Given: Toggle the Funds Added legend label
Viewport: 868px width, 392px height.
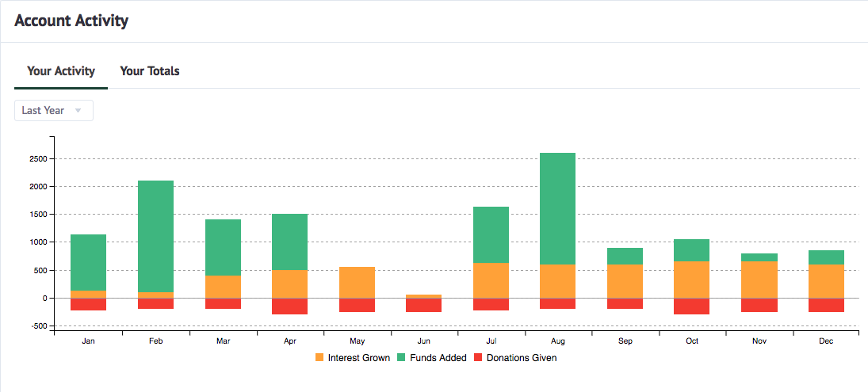Looking at the screenshot, I should pyautogui.click(x=437, y=358).
